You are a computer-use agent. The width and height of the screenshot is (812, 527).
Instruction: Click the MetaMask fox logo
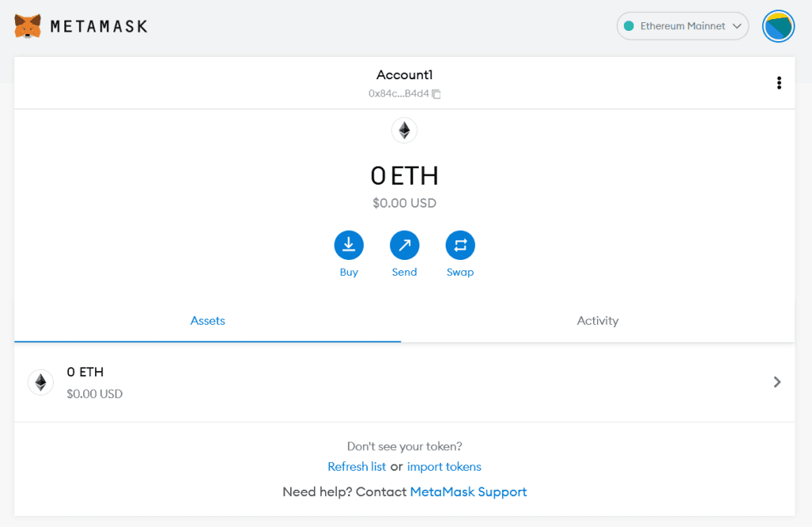point(28,26)
